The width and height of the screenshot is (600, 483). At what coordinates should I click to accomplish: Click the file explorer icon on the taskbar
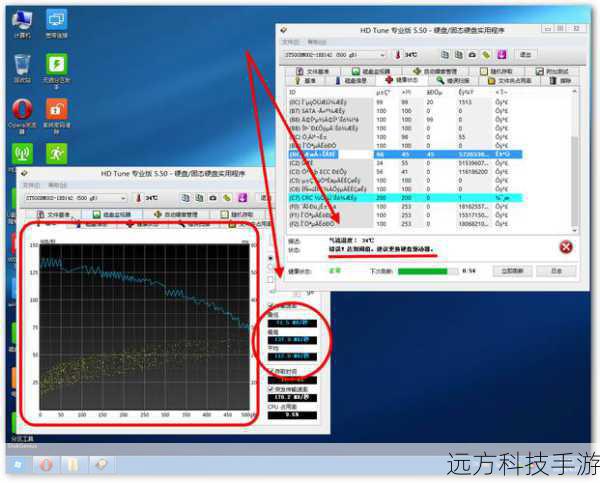pyautogui.click(x=73, y=465)
